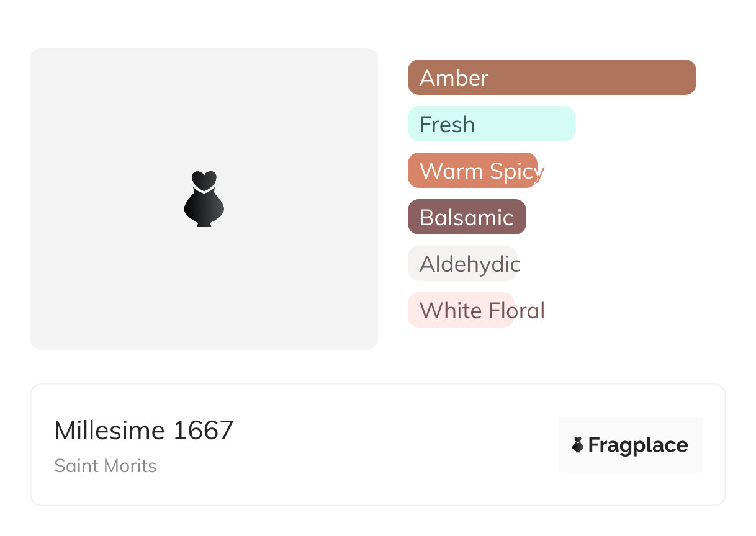This screenshot has height=536, width=756.
Task: Click the 'Amber' text label
Action: (454, 78)
